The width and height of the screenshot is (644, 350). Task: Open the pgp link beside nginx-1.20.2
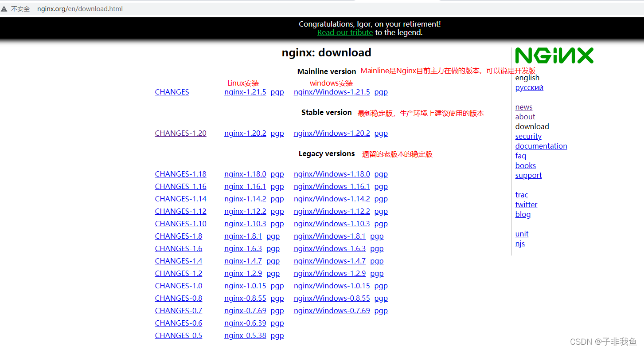(277, 133)
